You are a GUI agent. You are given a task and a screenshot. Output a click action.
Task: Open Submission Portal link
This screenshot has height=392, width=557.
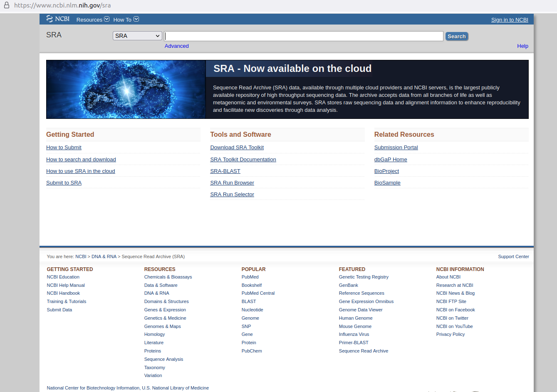(396, 148)
